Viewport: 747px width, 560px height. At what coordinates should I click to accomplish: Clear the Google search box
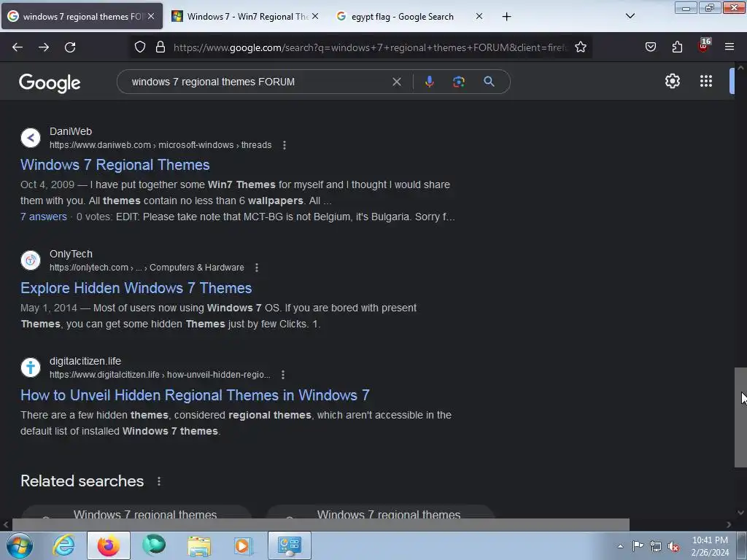(x=396, y=82)
